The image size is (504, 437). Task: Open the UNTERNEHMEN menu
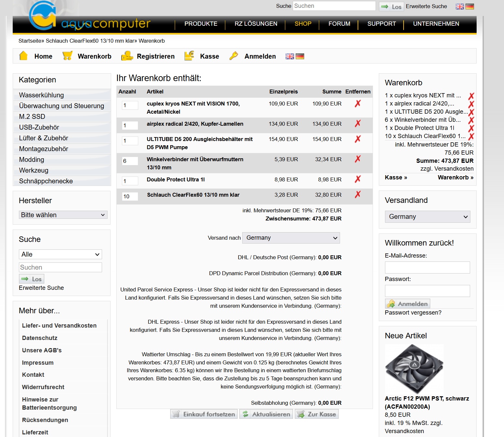point(436,24)
